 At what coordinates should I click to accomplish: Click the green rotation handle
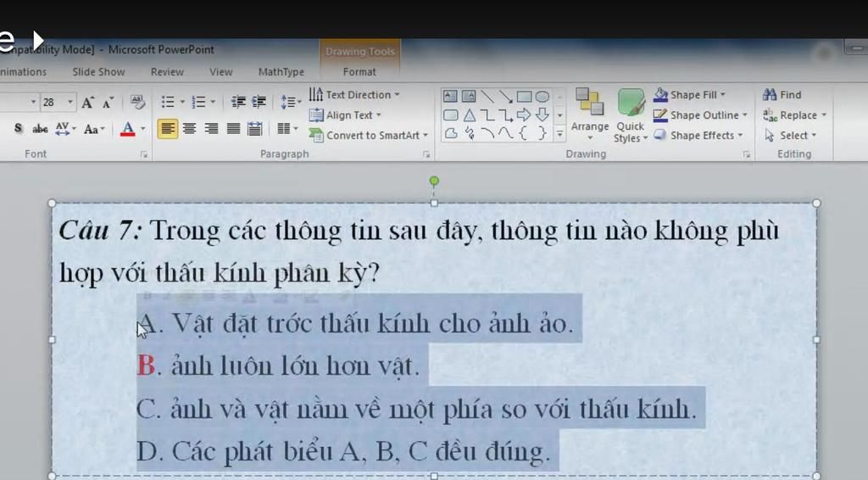(434, 181)
